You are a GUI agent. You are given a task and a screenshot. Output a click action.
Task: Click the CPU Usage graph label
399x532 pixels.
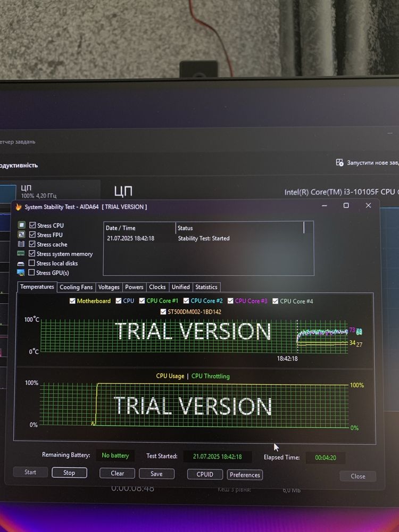coord(170,376)
